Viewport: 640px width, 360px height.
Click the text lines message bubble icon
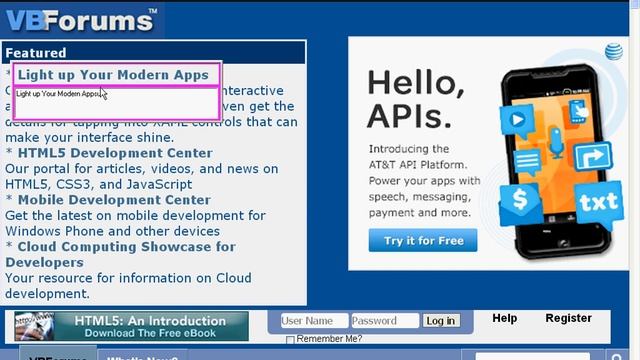(x=528, y=162)
